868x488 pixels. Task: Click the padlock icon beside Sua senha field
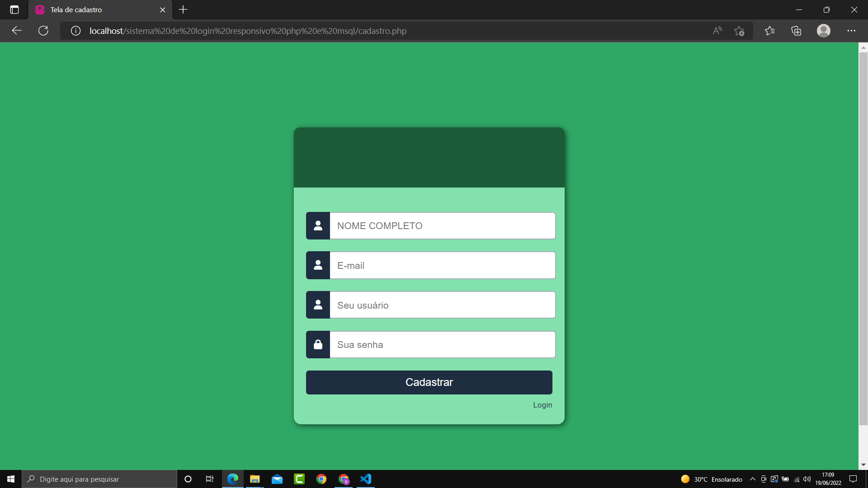318,344
